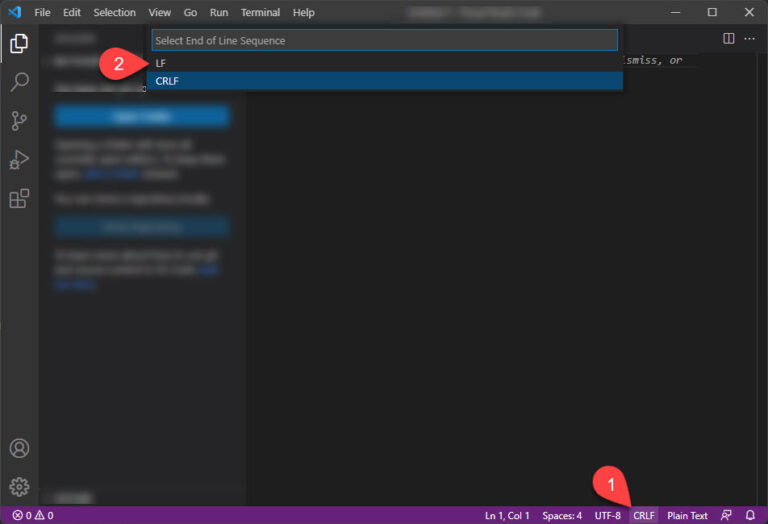Focus the Select End of Line Sequence input

pos(385,41)
